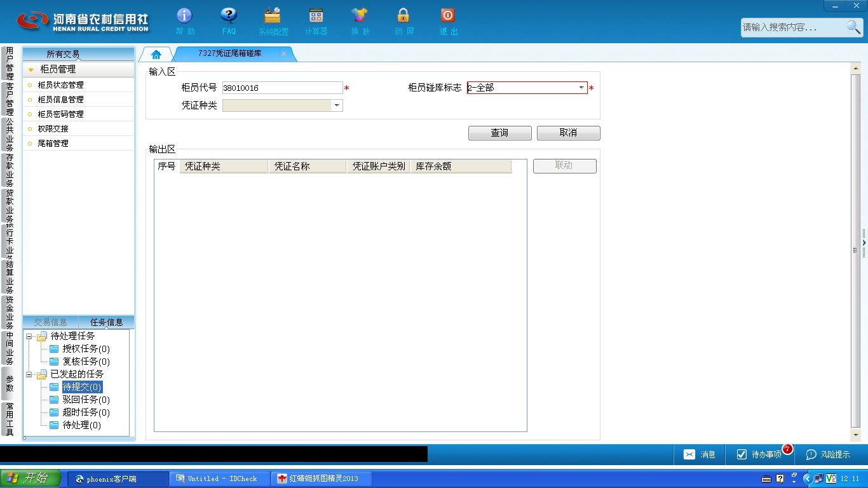This screenshot has width=868, height=488.
Task: Click the on-screen keyboard tray icon
Action: (766, 478)
